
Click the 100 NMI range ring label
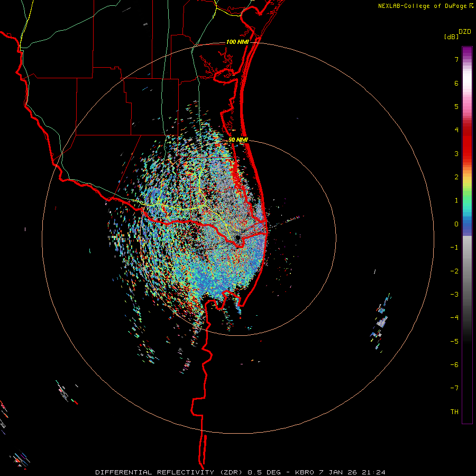pyautogui.click(x=237, y=42)
